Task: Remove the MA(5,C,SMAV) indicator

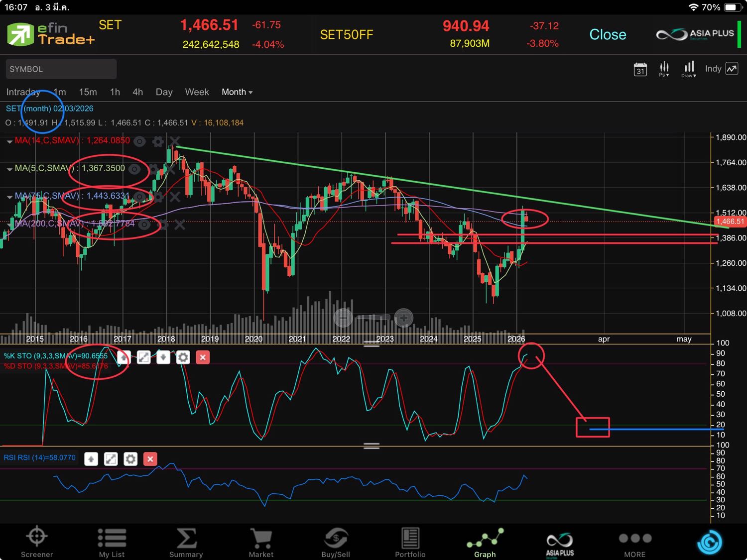Action: pos(170,169)
